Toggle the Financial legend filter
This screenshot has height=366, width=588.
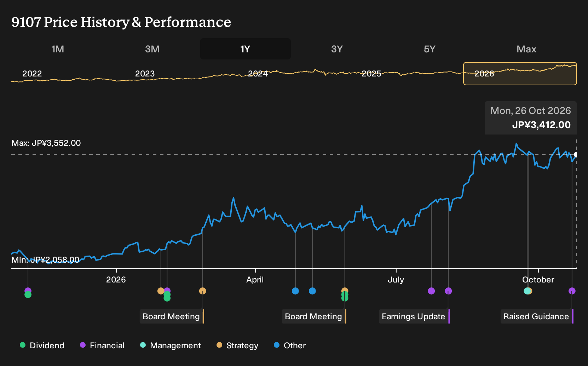point(102,345)
